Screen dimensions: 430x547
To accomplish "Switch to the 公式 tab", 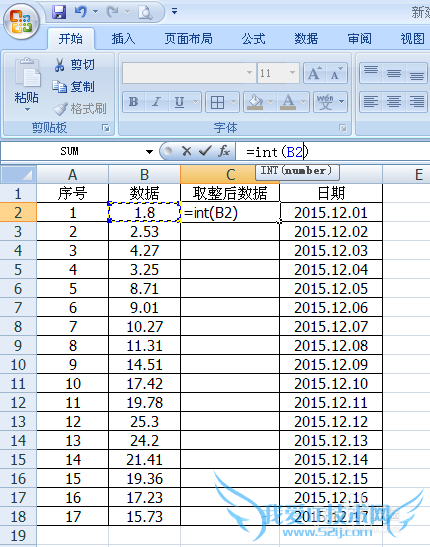I will click(254, 39).
